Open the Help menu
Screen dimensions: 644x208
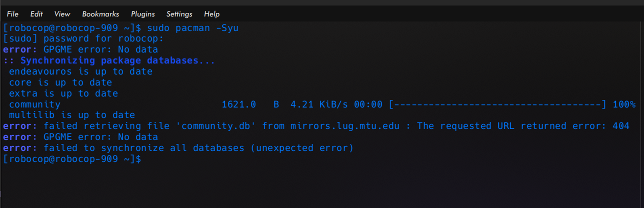tap(212, 14)
